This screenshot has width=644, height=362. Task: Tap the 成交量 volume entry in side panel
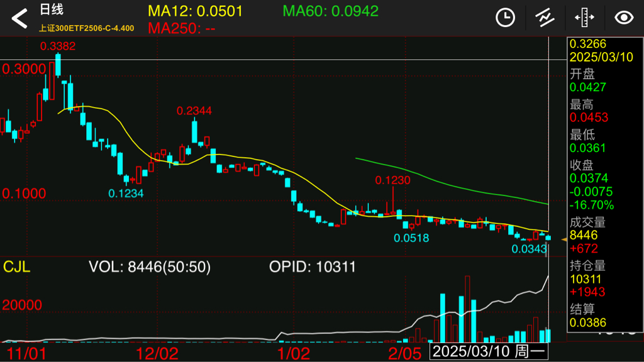coord(587,222)
